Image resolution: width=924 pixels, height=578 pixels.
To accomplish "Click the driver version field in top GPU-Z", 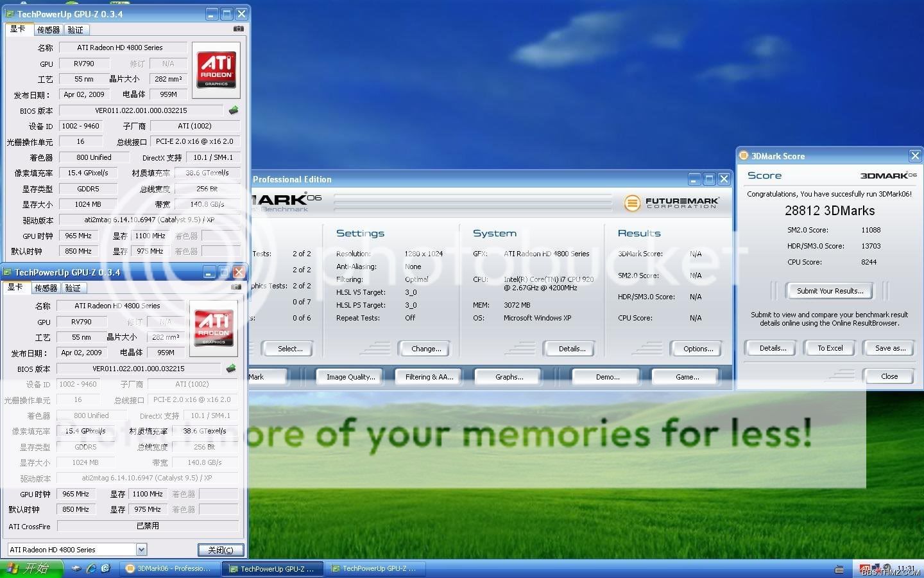I will 149,220.
